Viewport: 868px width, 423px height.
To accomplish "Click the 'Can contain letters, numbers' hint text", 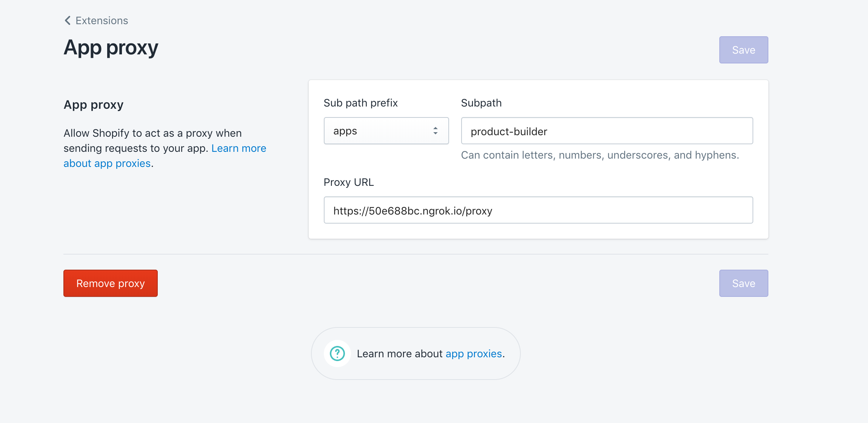I will 600,155.
